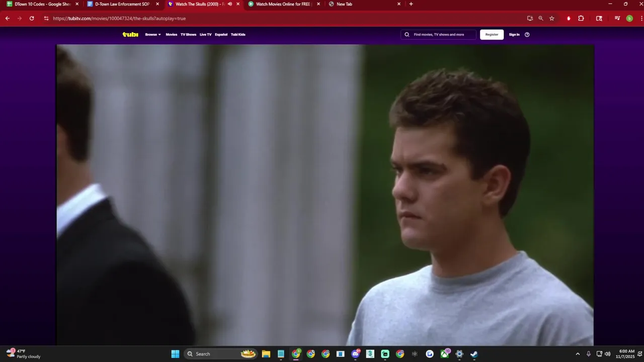Screen dimensions: 644x362
Task: Click the install app icon in address bar
Action: point(530,18)
